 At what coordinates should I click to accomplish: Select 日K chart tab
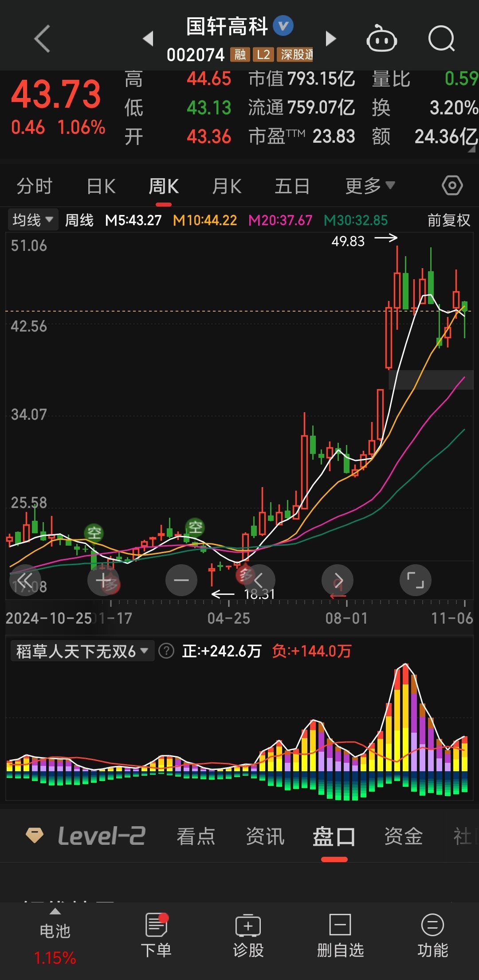click(x=101, y=186)
